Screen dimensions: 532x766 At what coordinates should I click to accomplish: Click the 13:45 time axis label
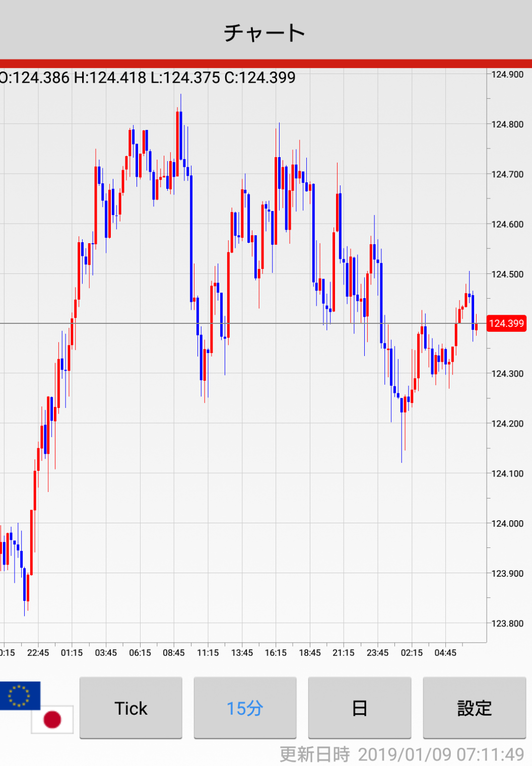coord(242,653)
